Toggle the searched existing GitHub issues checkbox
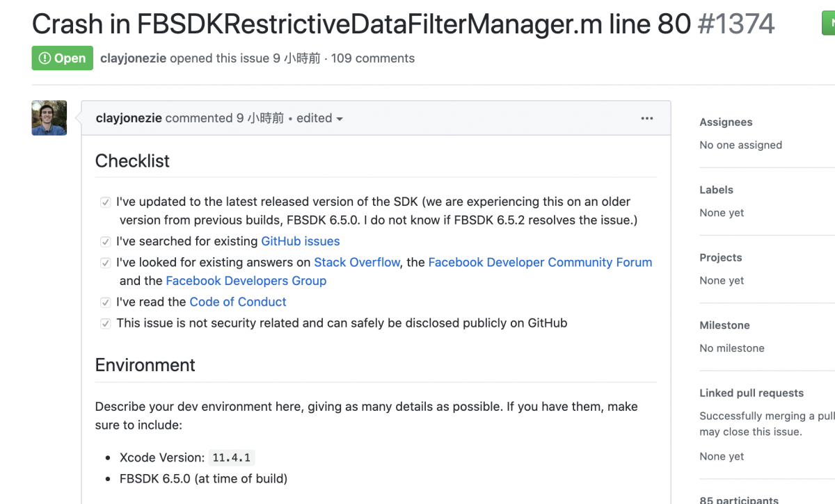Viewport: 835px width, 504px height. 106,242
